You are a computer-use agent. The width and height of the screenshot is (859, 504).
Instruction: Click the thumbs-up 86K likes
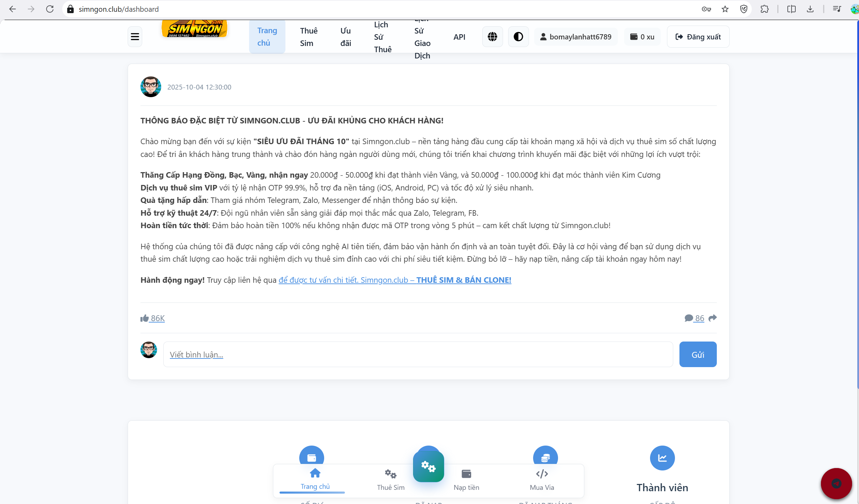[x=153, y=318]
